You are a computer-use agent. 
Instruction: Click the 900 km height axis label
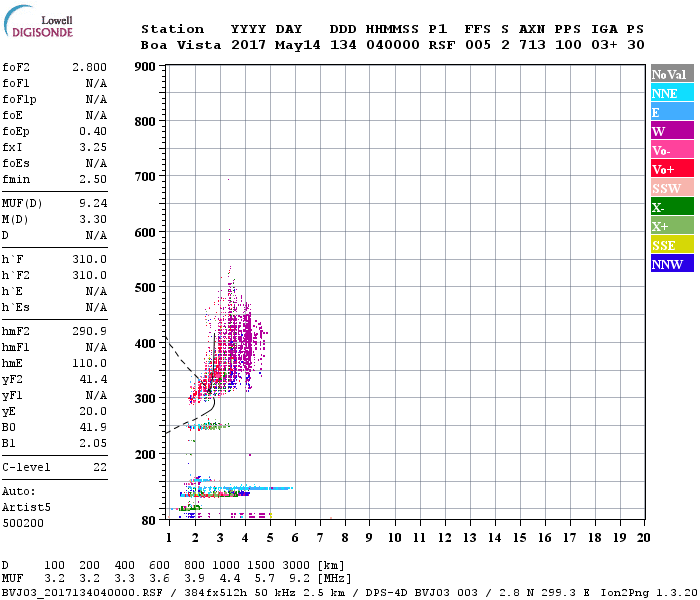tap(146, 67)
